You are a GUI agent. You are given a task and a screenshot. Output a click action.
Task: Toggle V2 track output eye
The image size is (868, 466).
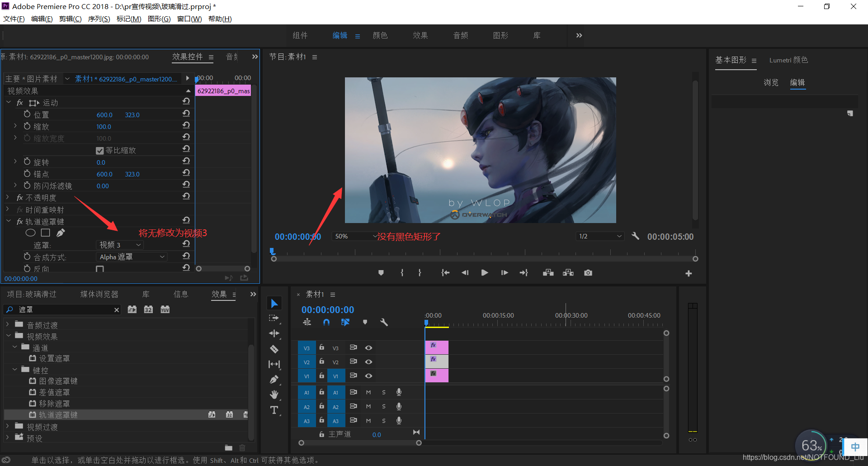coord(369,362)
